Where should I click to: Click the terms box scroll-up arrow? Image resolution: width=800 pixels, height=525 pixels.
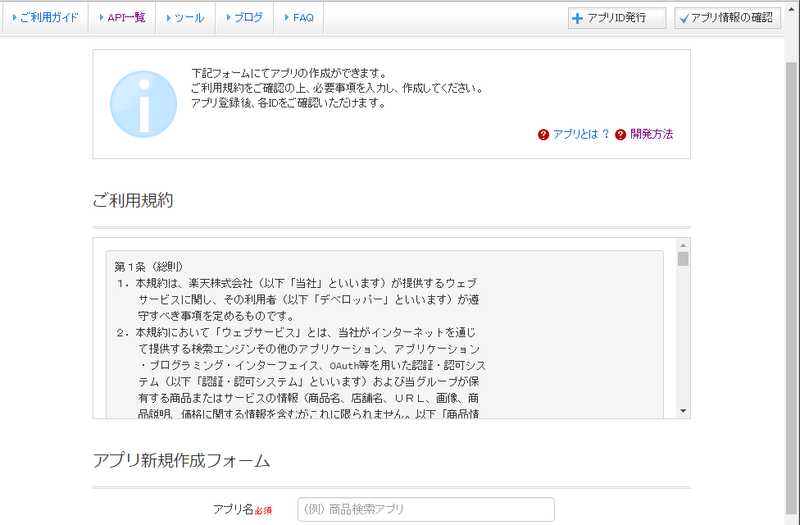683,244
